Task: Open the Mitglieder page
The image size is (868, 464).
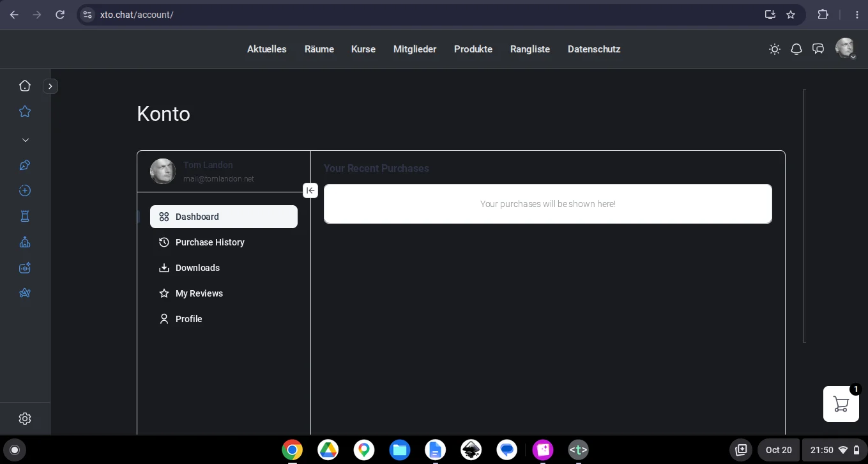Action: coord(415,49)
